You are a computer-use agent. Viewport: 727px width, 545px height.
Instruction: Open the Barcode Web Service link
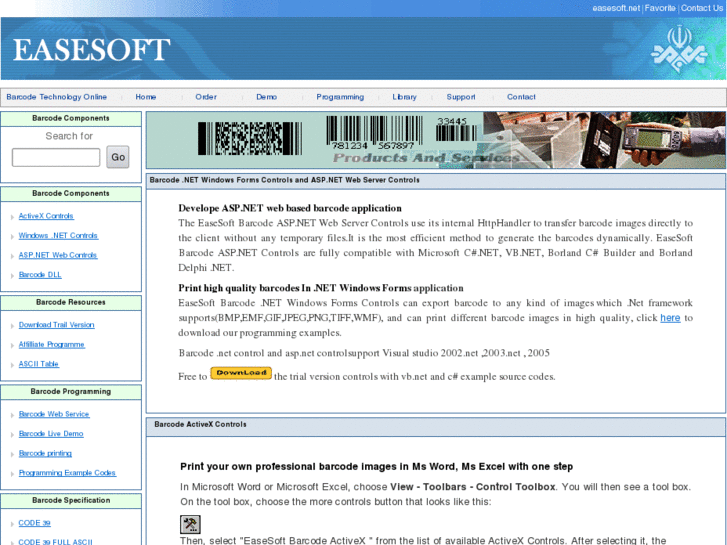[54, 414]
